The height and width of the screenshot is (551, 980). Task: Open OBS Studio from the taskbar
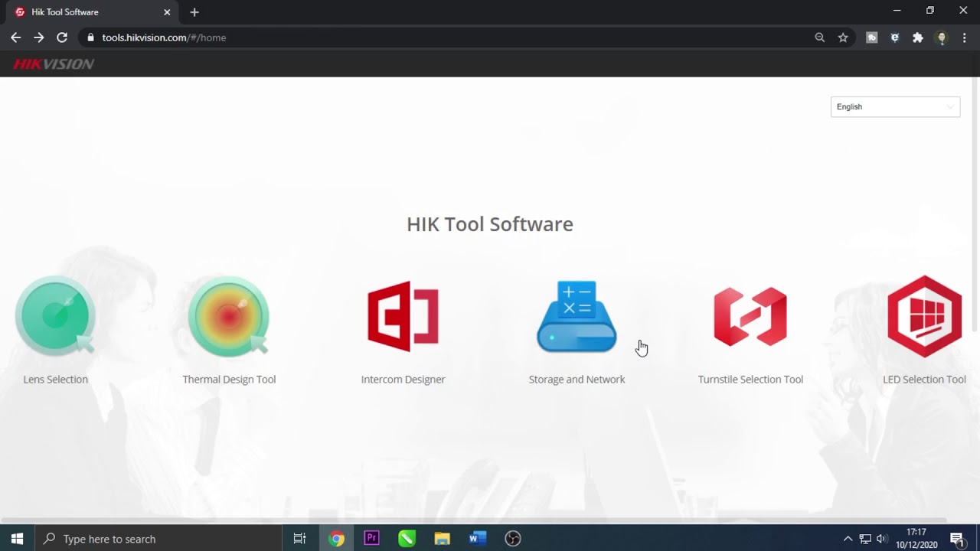(x=513, y=539)
